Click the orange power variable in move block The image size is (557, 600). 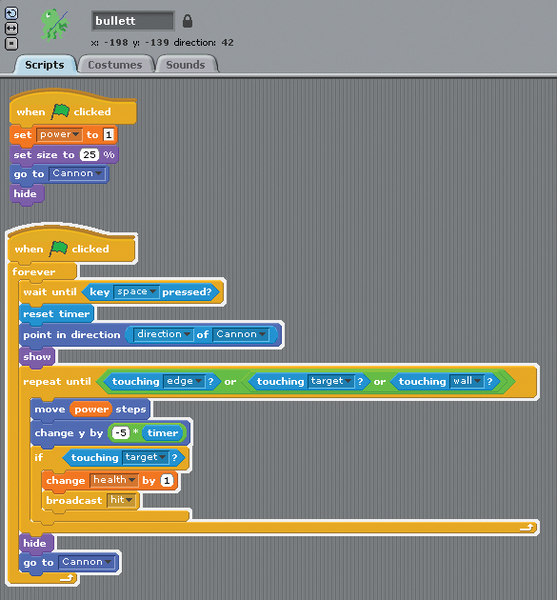(x=91, y=409)
